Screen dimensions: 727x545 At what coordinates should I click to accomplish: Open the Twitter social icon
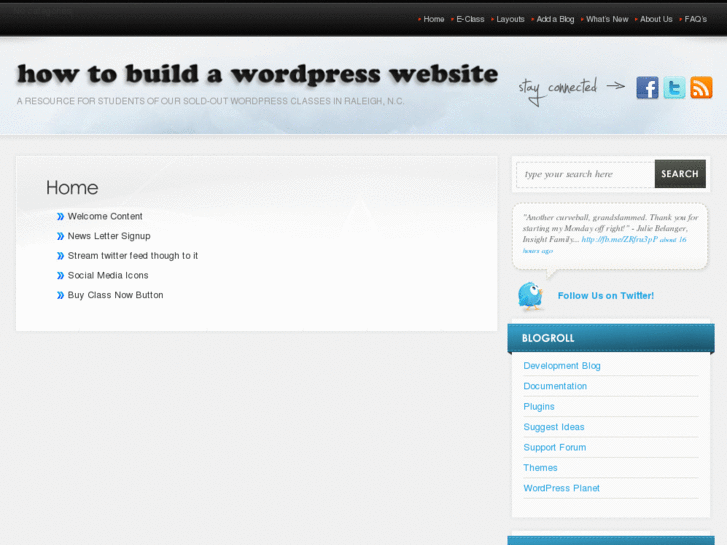pyautogui.click(x=674, y=88)
